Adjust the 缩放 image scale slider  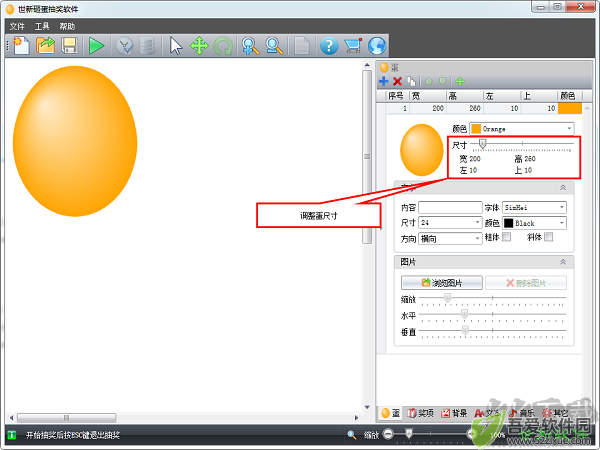tap(447, 297)
